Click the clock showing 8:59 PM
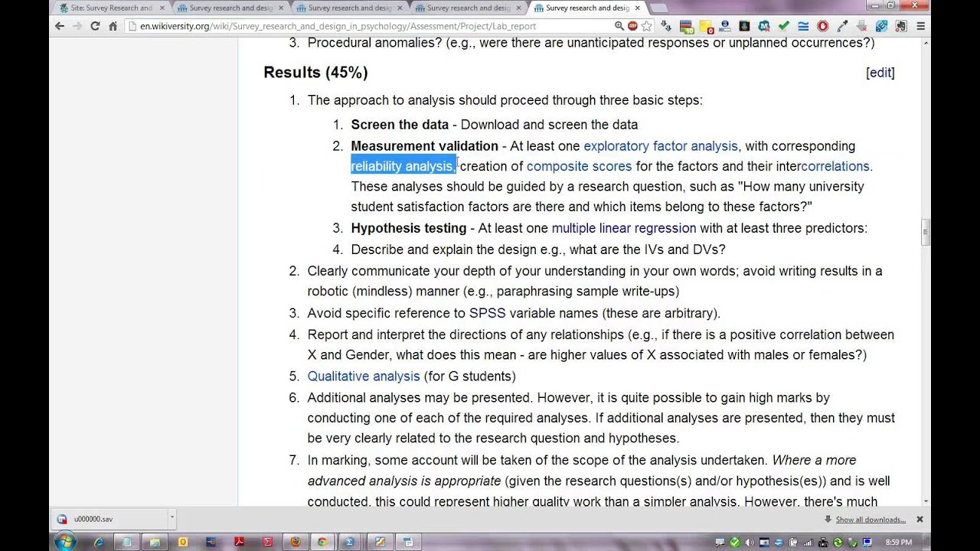Image resolution: width=980 pixels, height=551 pixels. coord(899,542)
